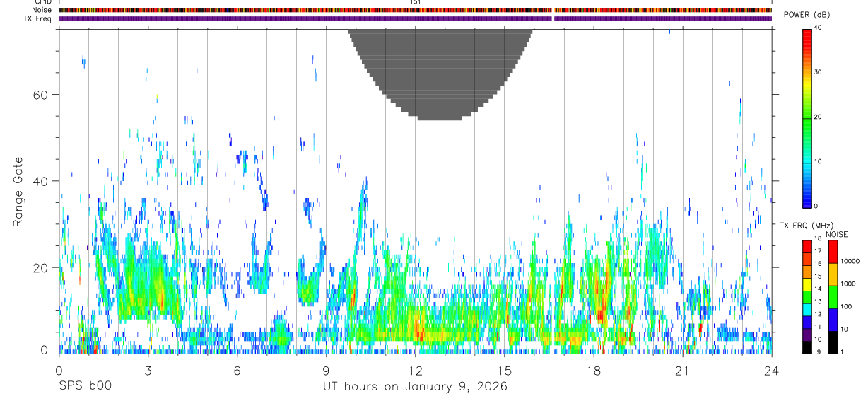The height and width of the screenshot is (401, 868).
Task: Click the POWER color scale bar
Action: click(807, 117)
